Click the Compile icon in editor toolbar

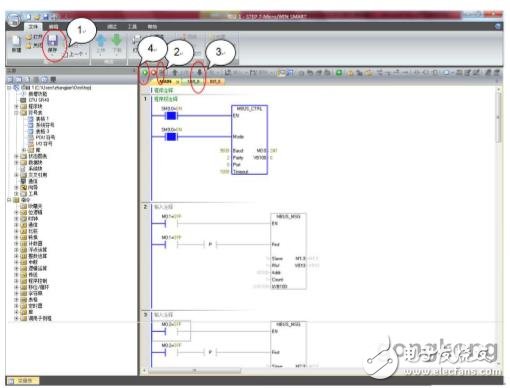pyautogui.click(x=162, y=72)
